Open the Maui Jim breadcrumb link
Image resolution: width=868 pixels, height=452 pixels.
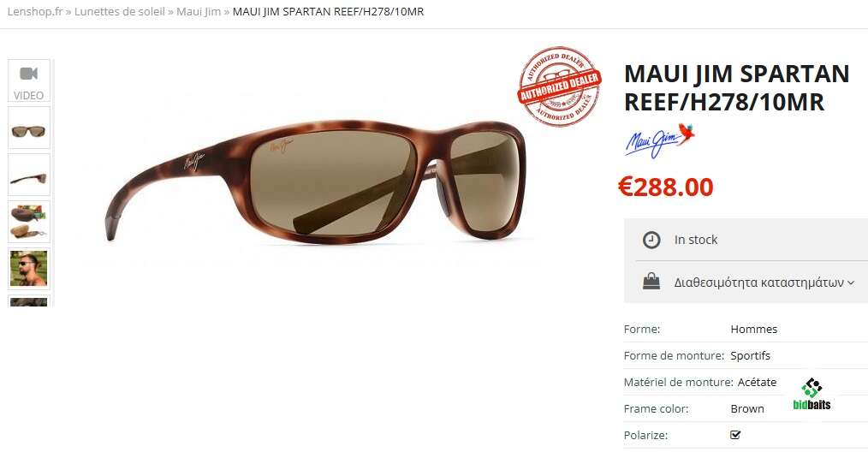click(199, 12)
